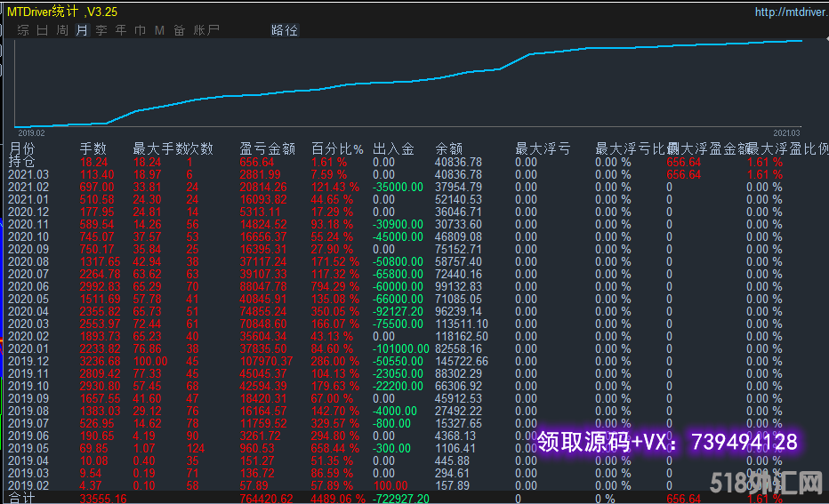Switch to the 周 weekly statistics tab

62,30
